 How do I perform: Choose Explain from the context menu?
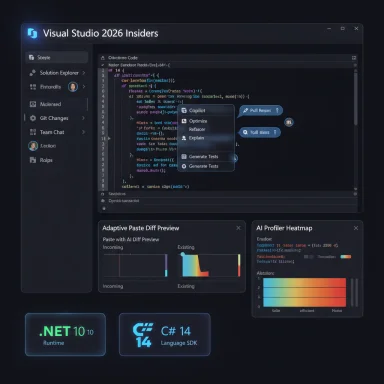206,138
